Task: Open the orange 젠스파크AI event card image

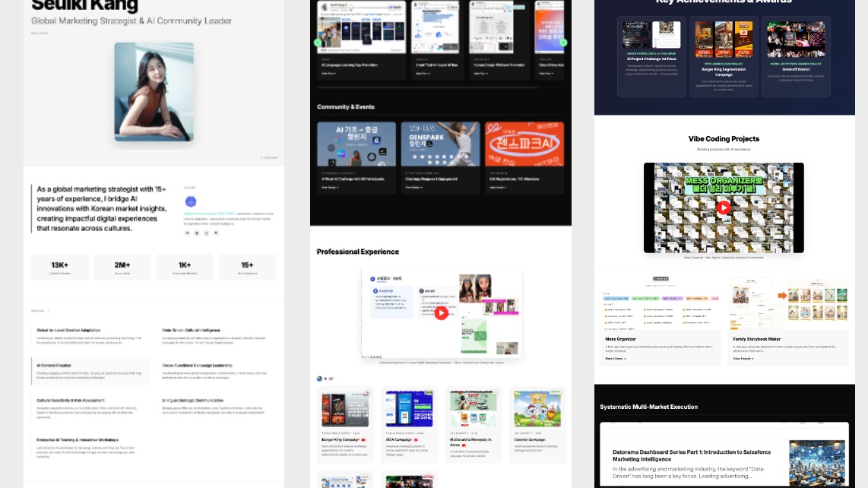Action: coord(524,144)
